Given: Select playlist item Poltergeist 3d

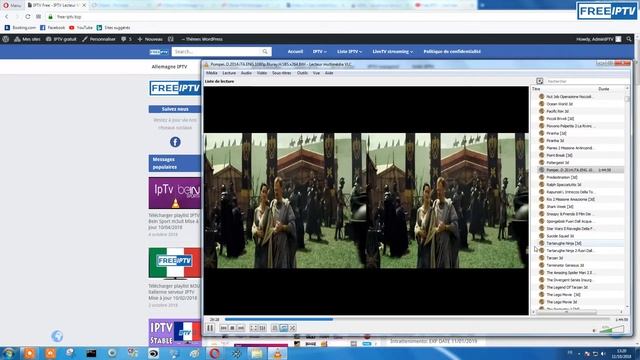Looking at the screenshot, I should (x=558, y=163).
